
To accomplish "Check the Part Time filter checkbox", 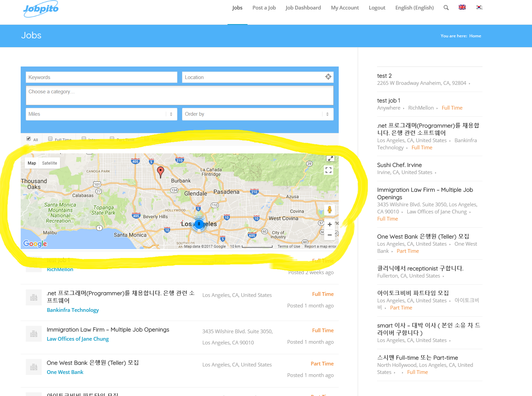I will (112, 138).
